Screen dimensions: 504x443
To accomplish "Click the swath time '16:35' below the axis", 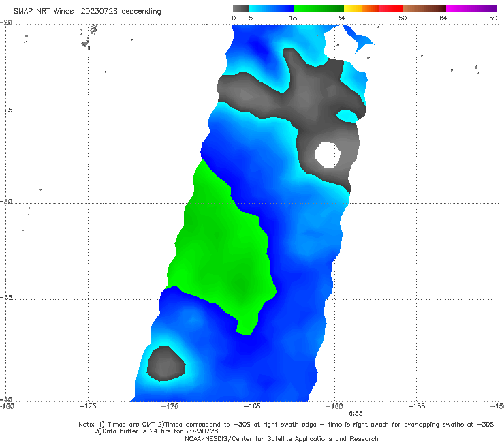I will (x=353, y=414).
